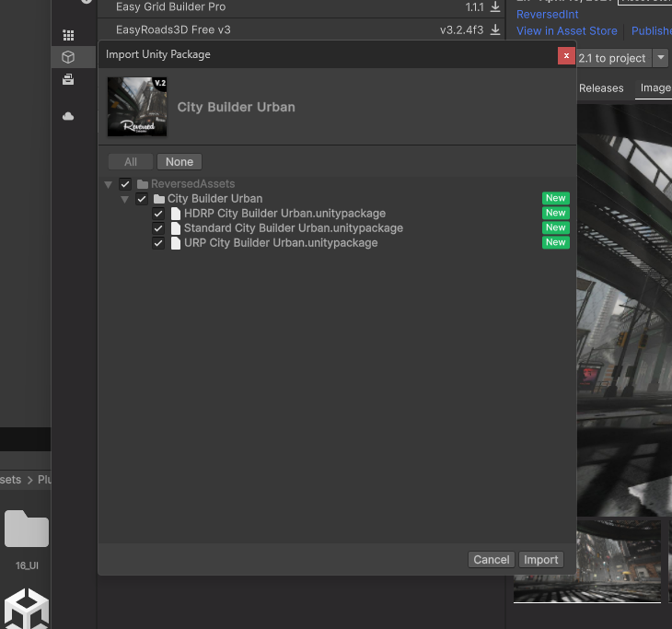This screenshot has height=629, width=672.
Task: Uncheck the ReversedAssets root checkbox
Action: [x=125, y=184]
